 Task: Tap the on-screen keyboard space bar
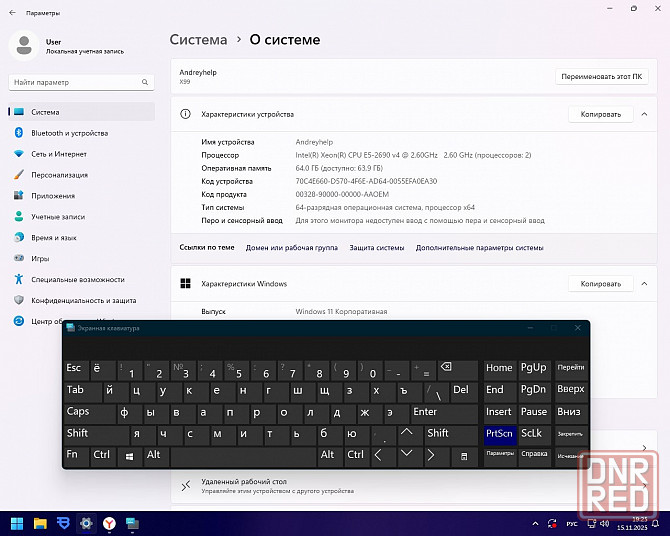tap(243, 457)
